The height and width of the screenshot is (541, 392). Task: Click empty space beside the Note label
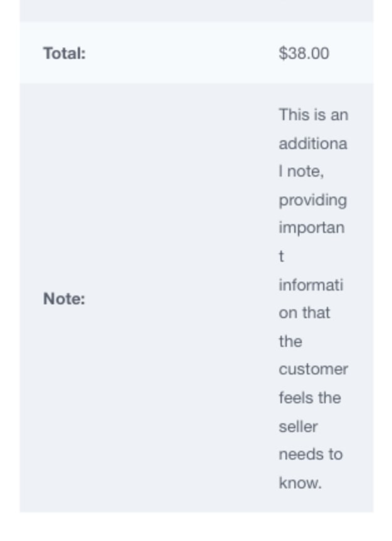(180, 299)
